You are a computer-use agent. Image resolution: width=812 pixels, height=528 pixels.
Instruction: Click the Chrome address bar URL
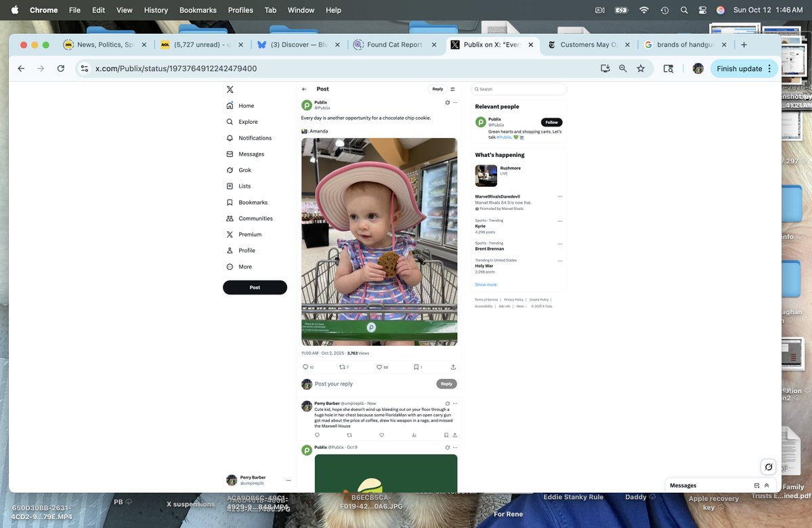click(x=176, y=68)
